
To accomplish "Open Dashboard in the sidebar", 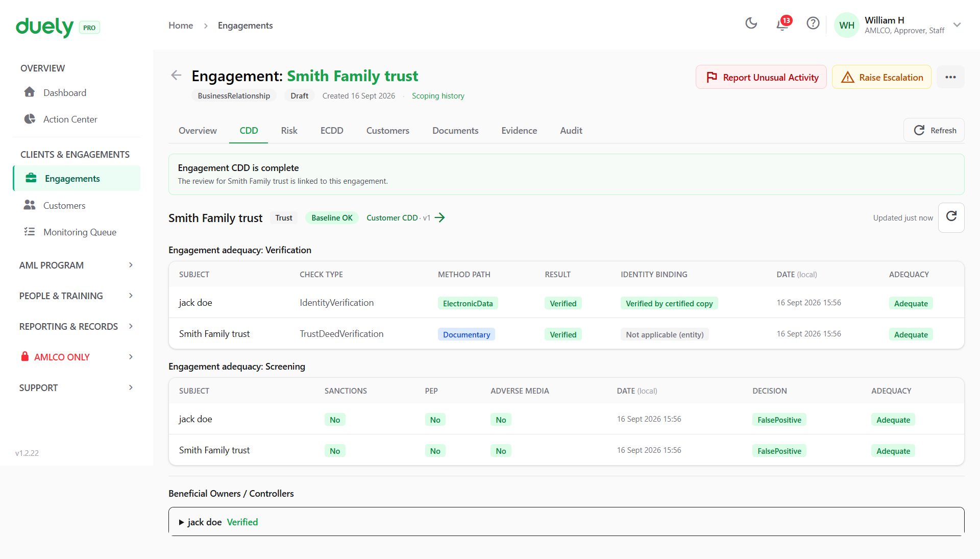I will click(77, 92).
